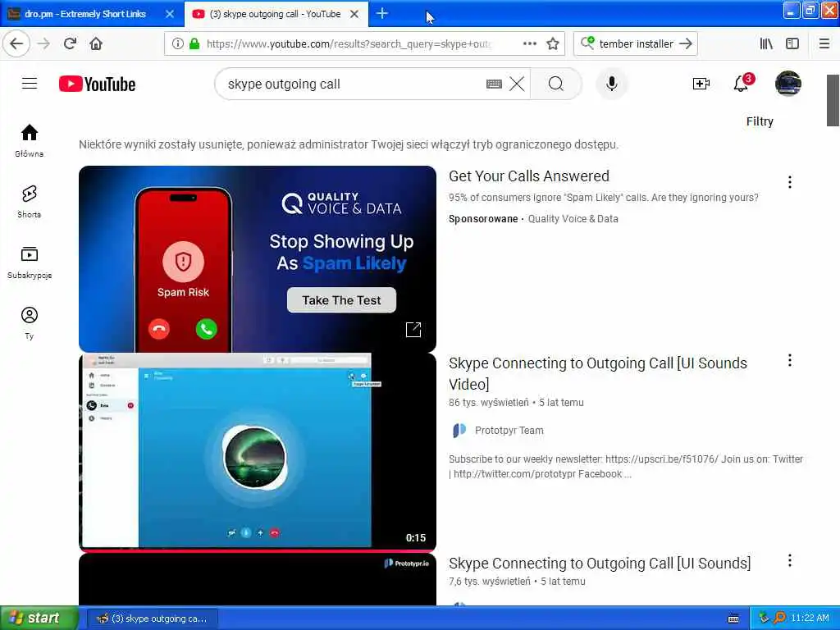Click the page vertical scrollbar thumb
Viewport: 840px width, 630px height.
(x=833, y=100)
